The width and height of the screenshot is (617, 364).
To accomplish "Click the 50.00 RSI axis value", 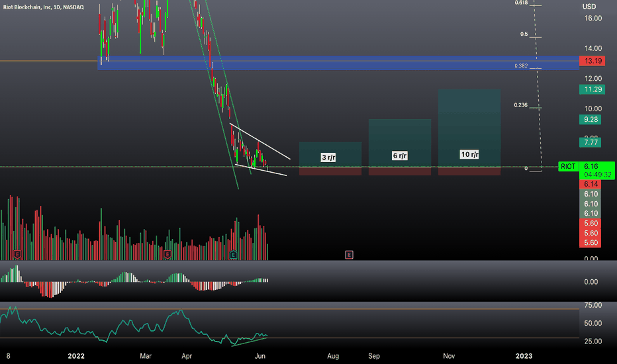I will tap(593, 323).
